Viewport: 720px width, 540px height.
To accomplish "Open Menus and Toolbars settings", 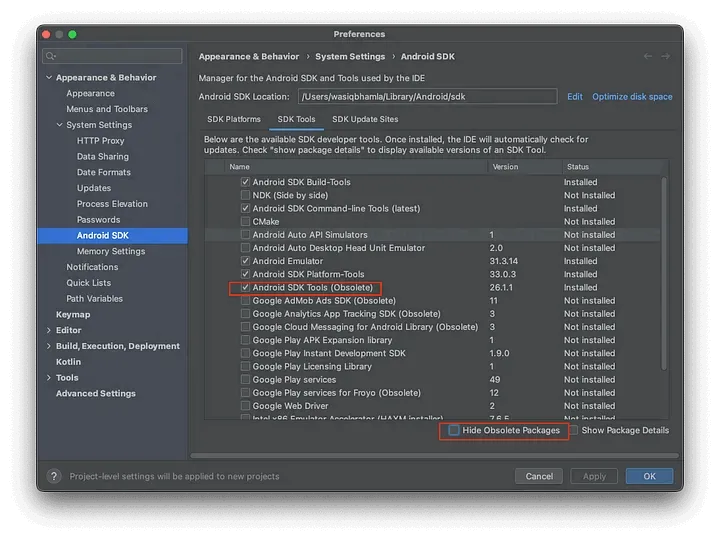I will 107,109.
